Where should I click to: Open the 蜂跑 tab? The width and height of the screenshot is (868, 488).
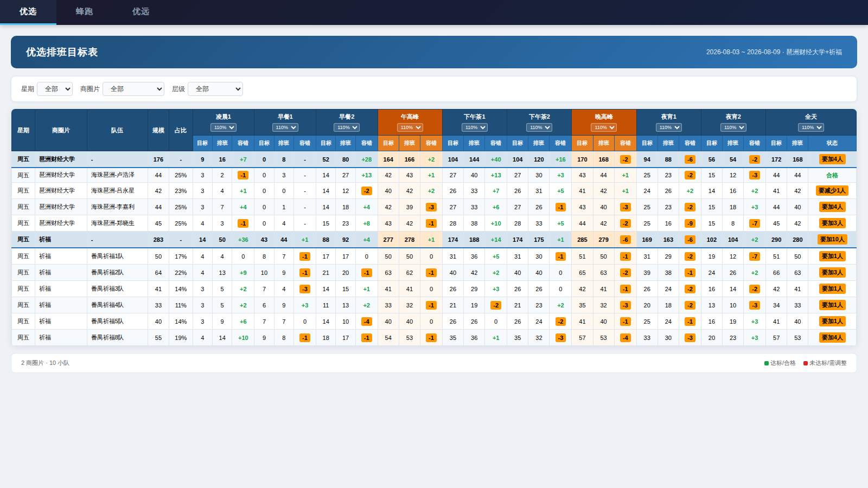click(x=84, y=11)
